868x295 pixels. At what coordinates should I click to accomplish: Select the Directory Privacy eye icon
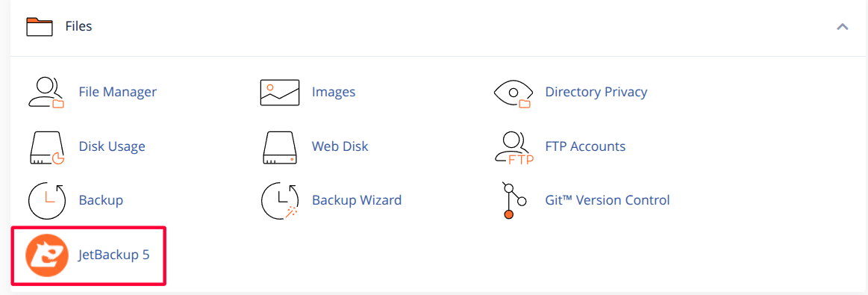click(x=513, y=93)
